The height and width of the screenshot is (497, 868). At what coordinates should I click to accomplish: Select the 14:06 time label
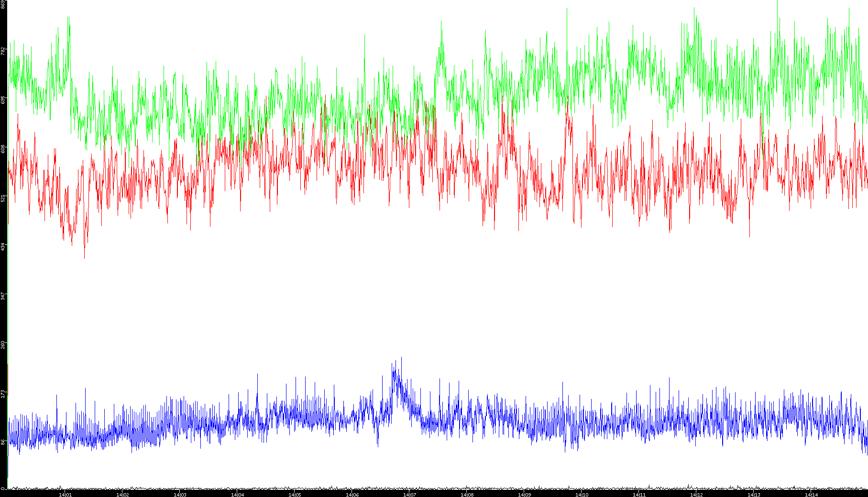pyautogui.click(x=352, y=495)
